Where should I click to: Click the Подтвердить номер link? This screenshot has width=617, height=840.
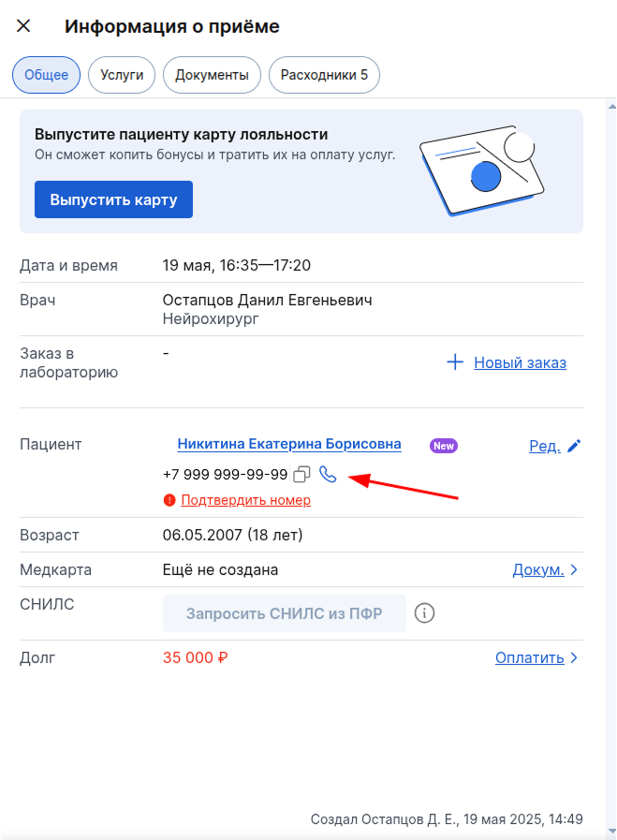click(x=246, y=500)
